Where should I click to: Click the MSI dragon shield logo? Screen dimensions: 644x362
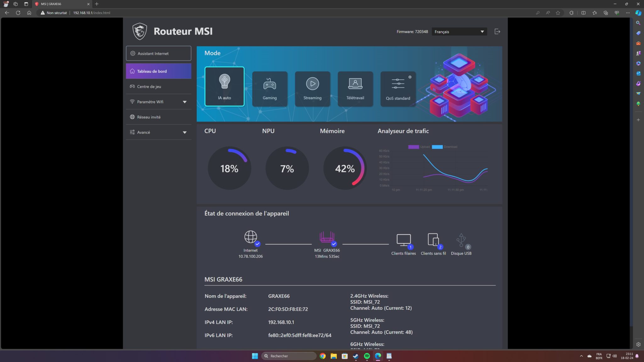pos(140,31)
